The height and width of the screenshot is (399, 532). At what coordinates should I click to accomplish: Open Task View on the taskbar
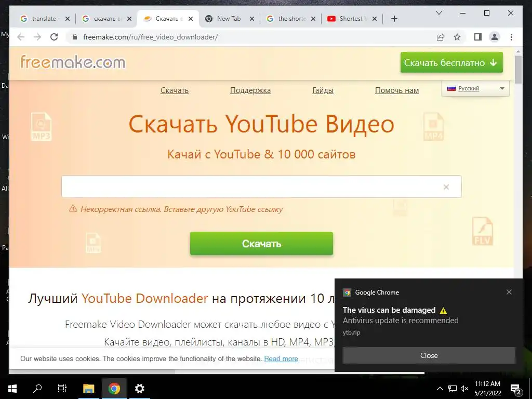[x=62, y=389]
